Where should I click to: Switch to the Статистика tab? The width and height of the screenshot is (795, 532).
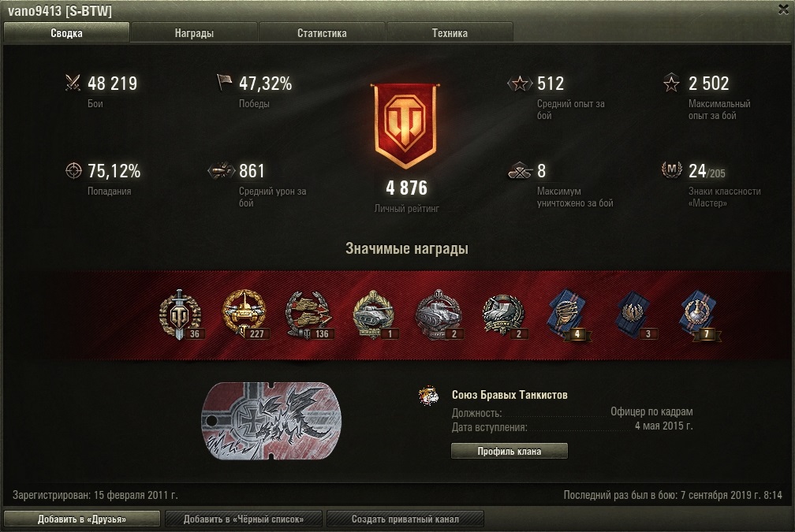point(322,33)
